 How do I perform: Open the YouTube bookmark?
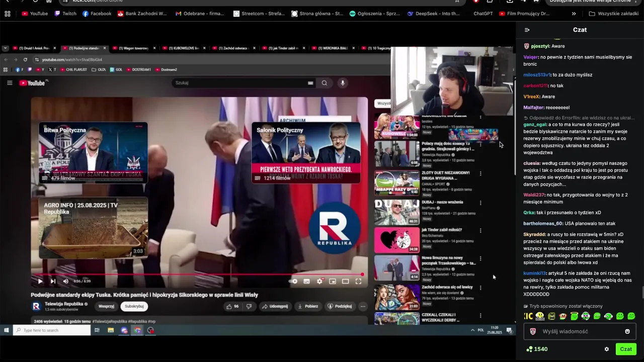(35, 14)
